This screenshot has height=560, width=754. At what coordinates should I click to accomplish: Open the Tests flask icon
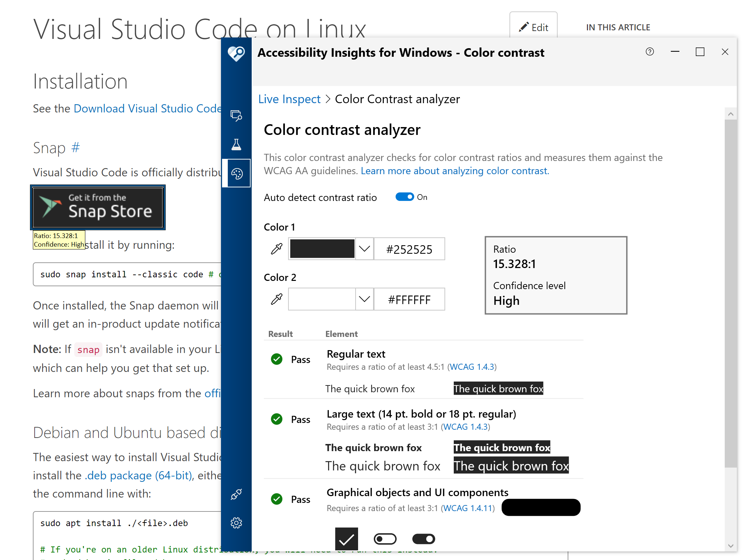coord(236,144)
